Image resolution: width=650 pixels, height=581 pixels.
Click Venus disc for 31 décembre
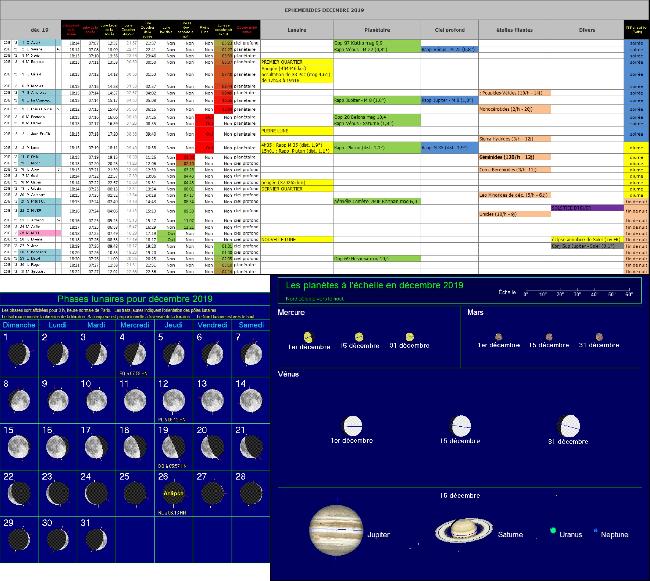[570, 426]
